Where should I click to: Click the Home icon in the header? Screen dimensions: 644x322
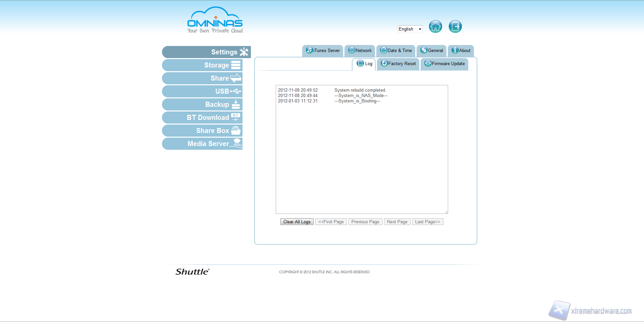coord(435,27)
